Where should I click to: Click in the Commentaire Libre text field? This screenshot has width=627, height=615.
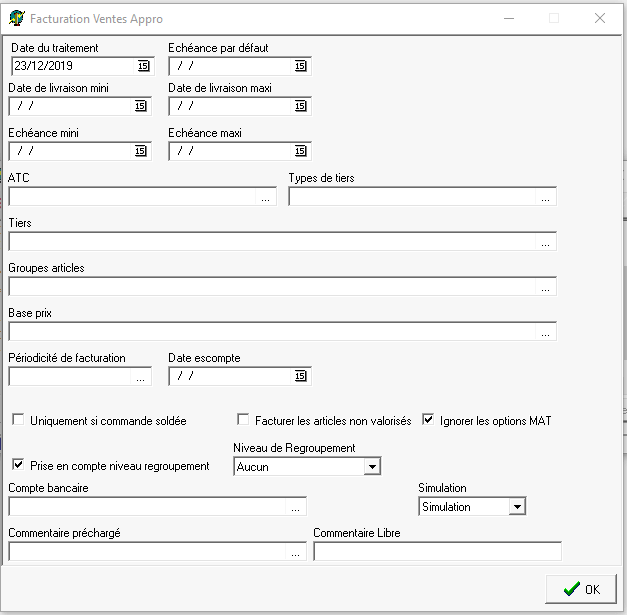pyautogui.click(x=437, y=551)
